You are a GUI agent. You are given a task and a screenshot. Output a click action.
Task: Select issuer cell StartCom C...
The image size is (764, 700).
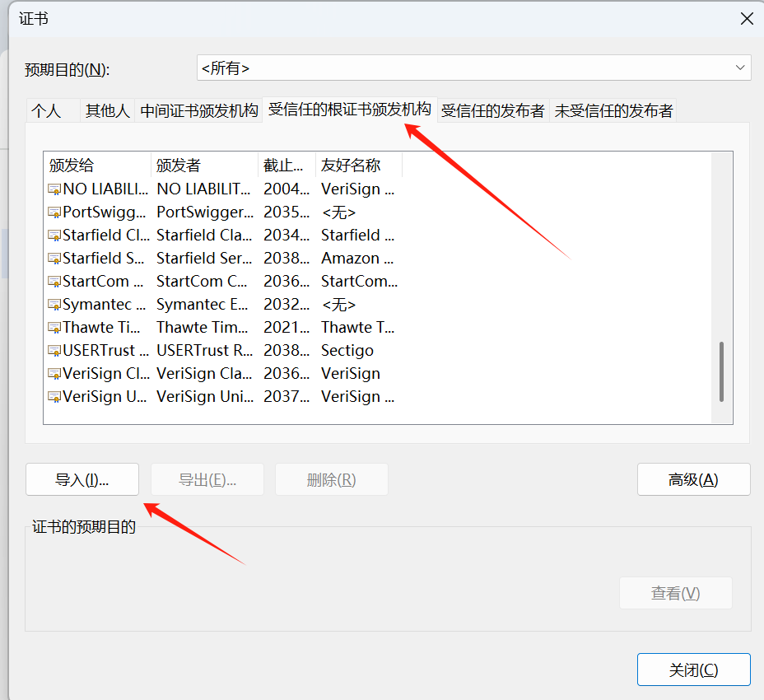coord(202,282)
